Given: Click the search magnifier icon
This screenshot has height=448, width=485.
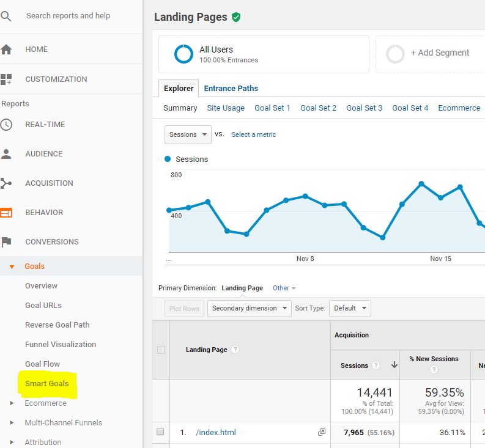Looking at the screenshot, I should 6,16.
